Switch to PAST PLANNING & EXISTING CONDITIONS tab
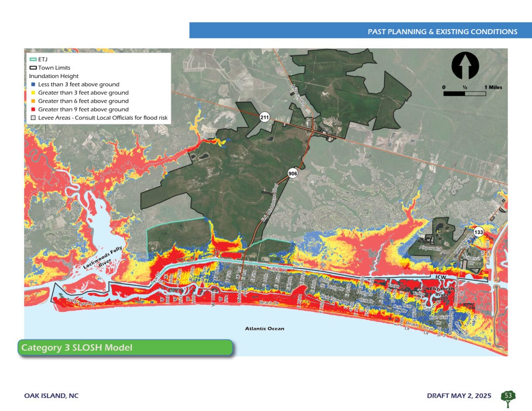532x411 pixels. pyautogui.click(x=442, y=31)
